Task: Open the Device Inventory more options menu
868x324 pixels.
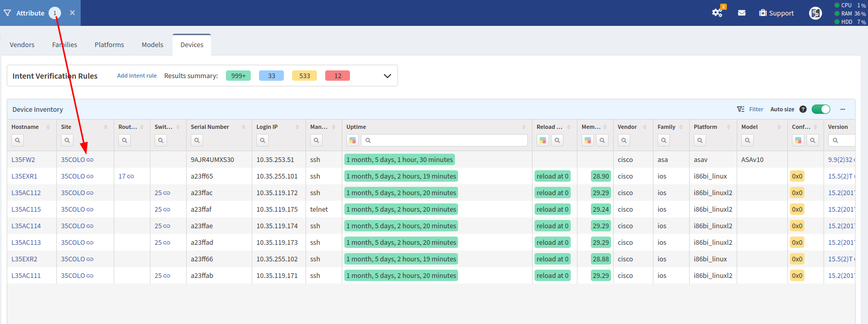Action: (x=843, y=109)
